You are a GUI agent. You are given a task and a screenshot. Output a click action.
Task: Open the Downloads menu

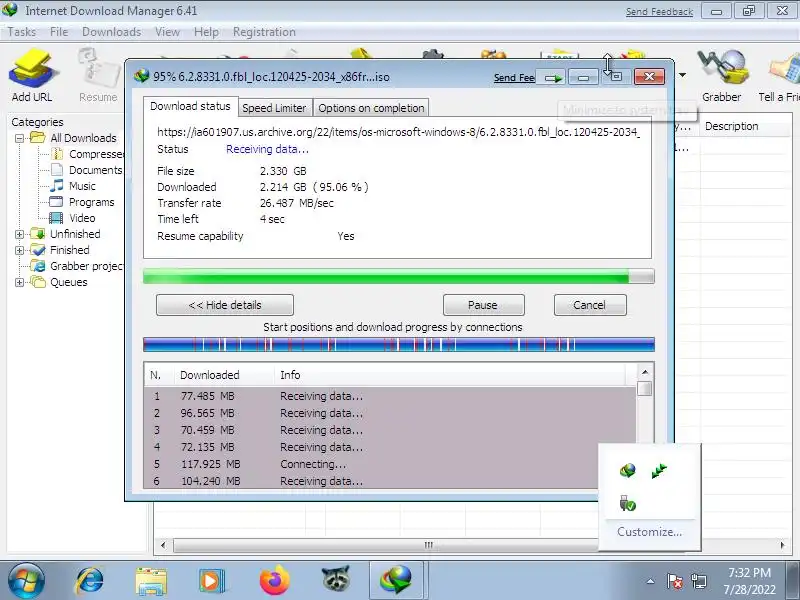coord(111,32)
